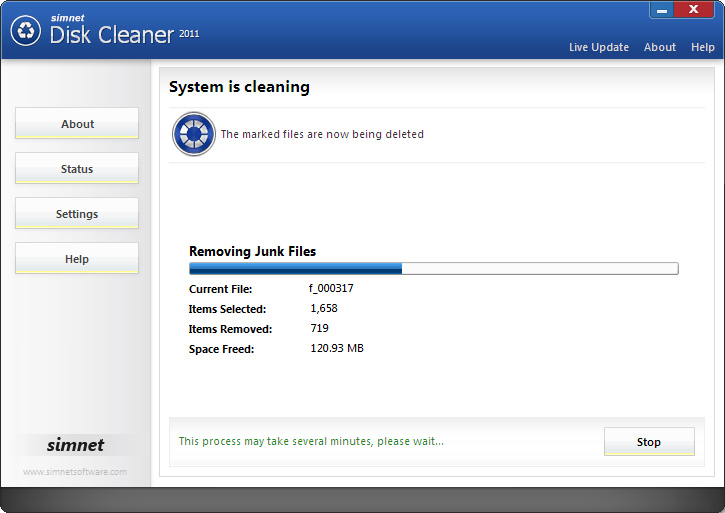
Task: Select the About button in left sidebar
Action: pyautogui.click(x=77, y=124)
